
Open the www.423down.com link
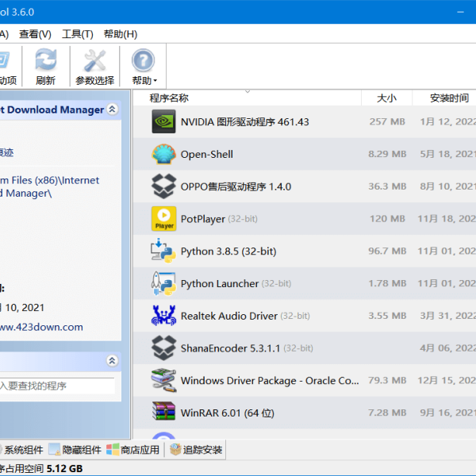pos(41,327)
